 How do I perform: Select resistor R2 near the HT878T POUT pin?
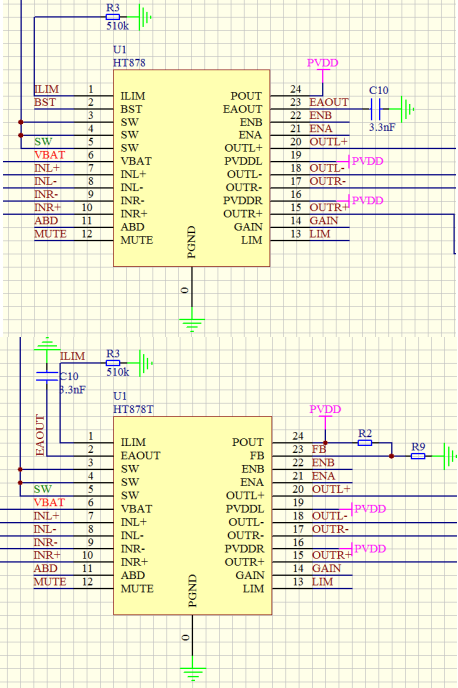click(x=365, y=443)
